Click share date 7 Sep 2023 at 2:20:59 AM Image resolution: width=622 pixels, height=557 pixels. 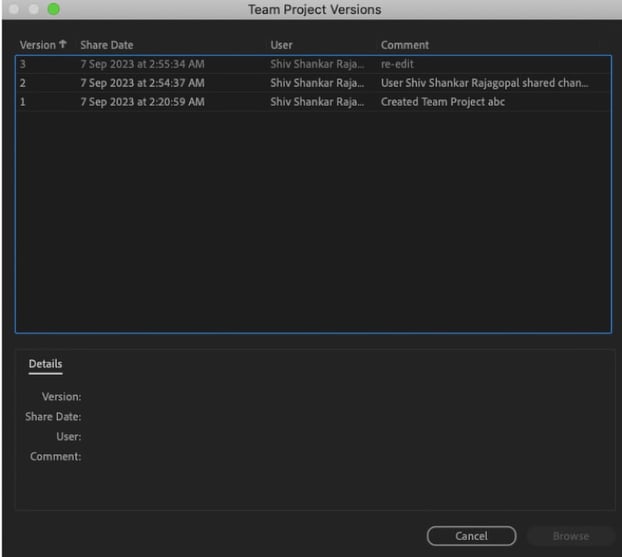tap(142, 102)
